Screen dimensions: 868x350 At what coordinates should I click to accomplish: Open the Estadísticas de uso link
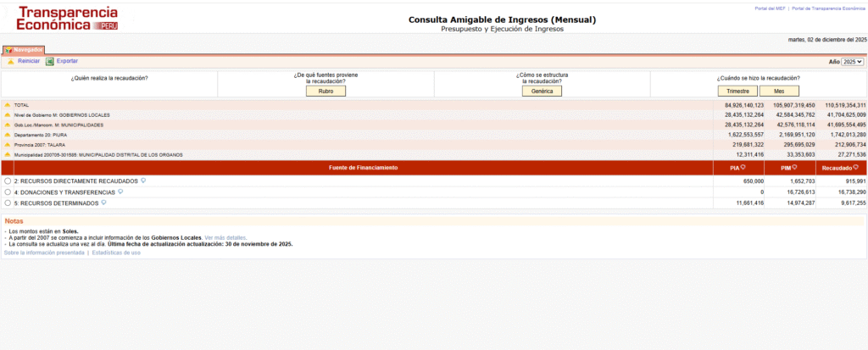[x=116, y=253]
